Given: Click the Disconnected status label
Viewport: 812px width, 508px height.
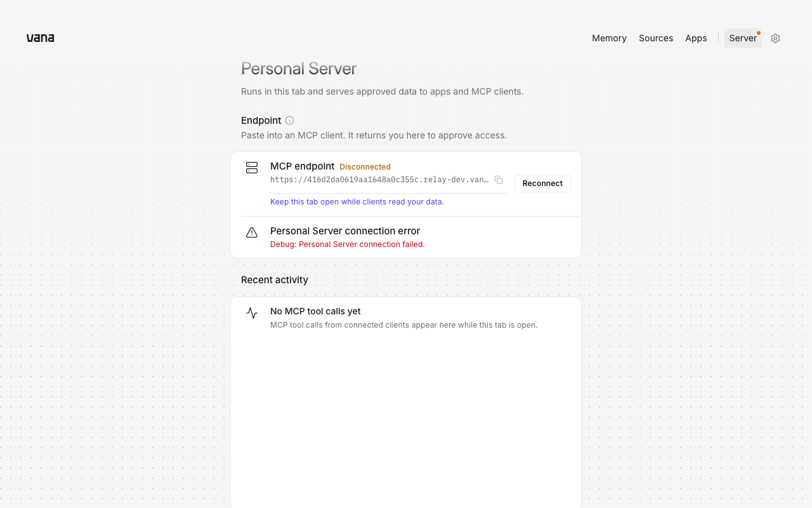Looking at the screenshot, I should [365, 167].
